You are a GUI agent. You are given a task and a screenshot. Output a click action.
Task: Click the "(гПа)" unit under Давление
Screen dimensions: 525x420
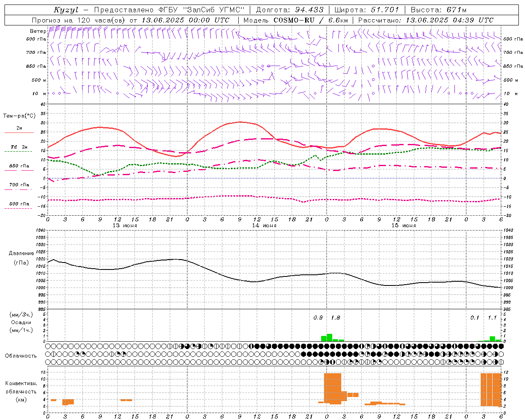coord(21,262)
